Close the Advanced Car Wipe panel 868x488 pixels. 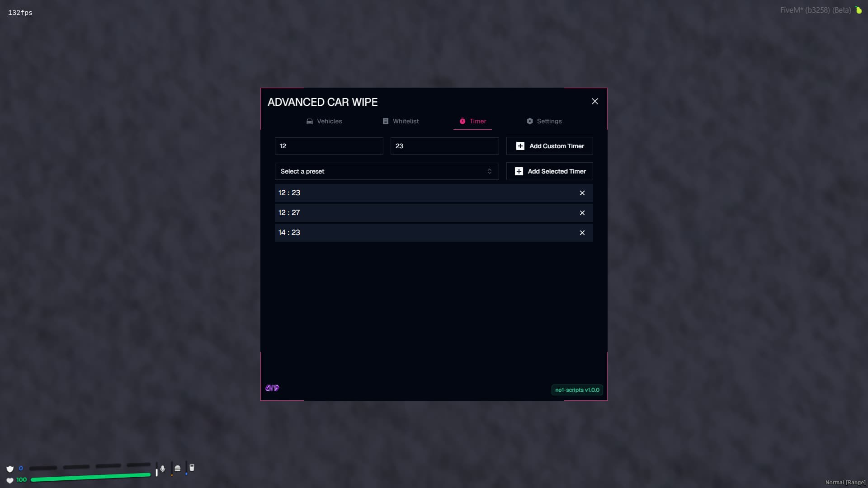[x=595, y=101]
